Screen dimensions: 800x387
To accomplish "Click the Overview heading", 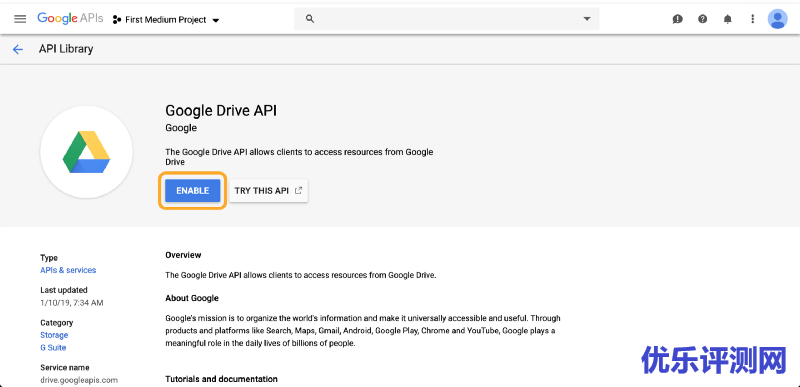I will click(183, 255).
